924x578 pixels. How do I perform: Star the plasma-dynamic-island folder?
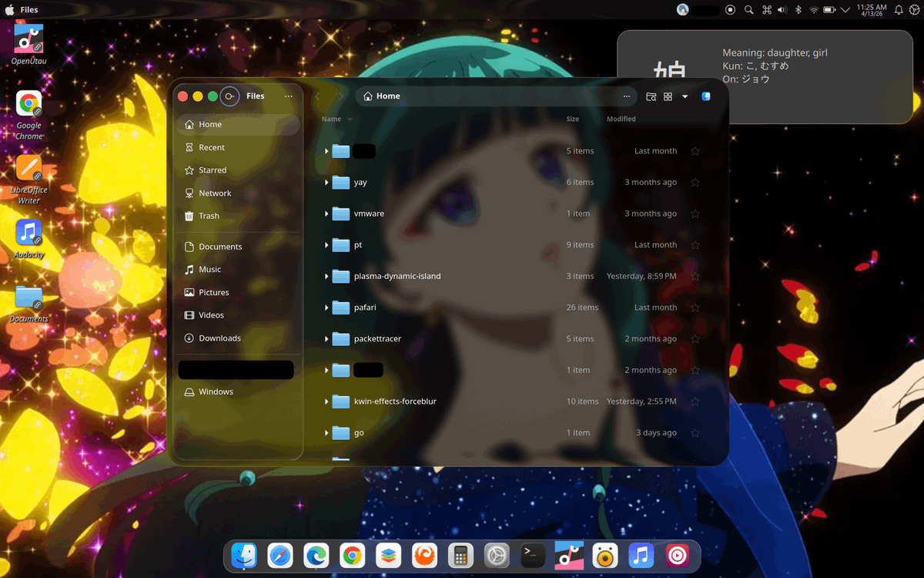click(x=695, y=276)
